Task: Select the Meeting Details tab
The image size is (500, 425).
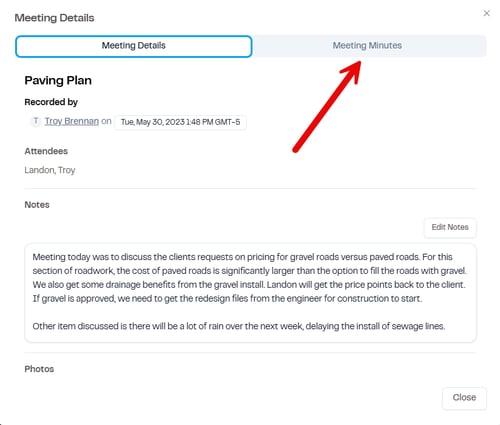Action: tap(133, 46)
